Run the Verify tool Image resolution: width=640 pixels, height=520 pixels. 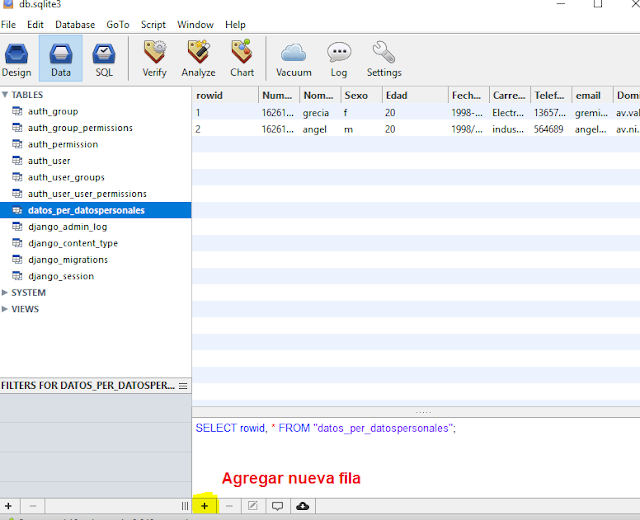point(154,59)
